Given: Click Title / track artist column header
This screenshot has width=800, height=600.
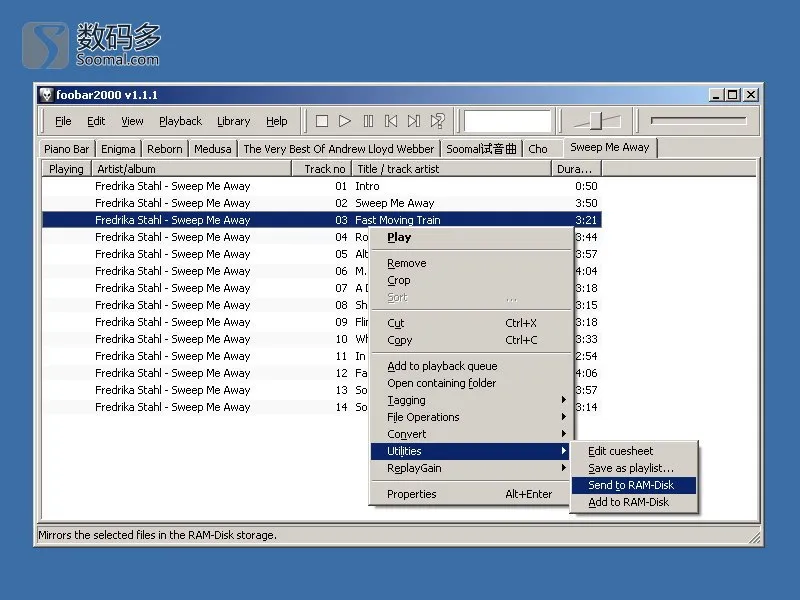Looking at the screenshot, I should 452,169.
